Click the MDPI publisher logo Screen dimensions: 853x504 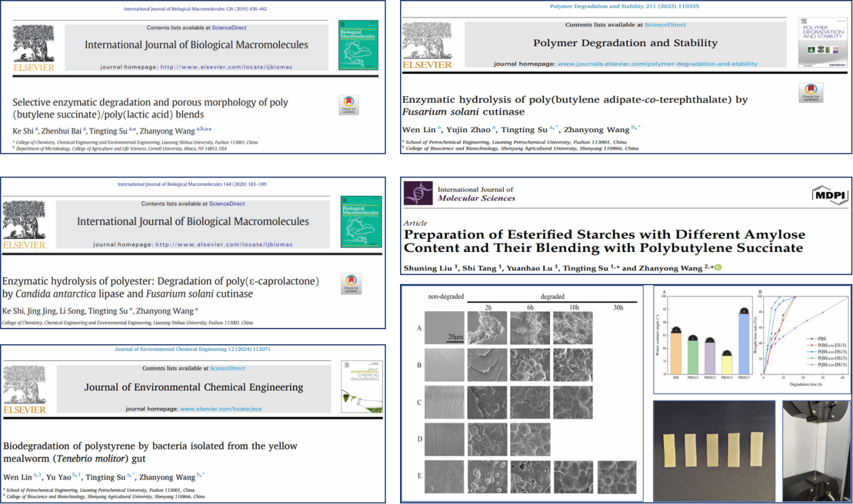830,196
